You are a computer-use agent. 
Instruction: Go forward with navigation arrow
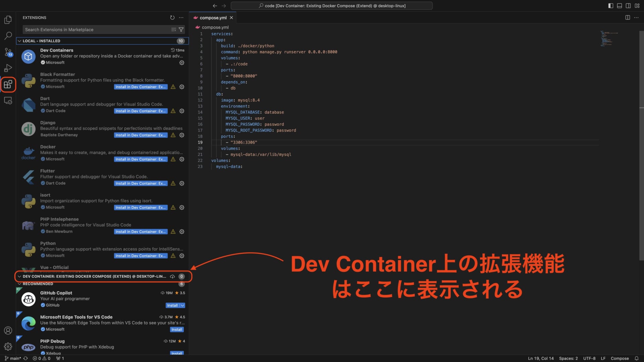[224, 6]
